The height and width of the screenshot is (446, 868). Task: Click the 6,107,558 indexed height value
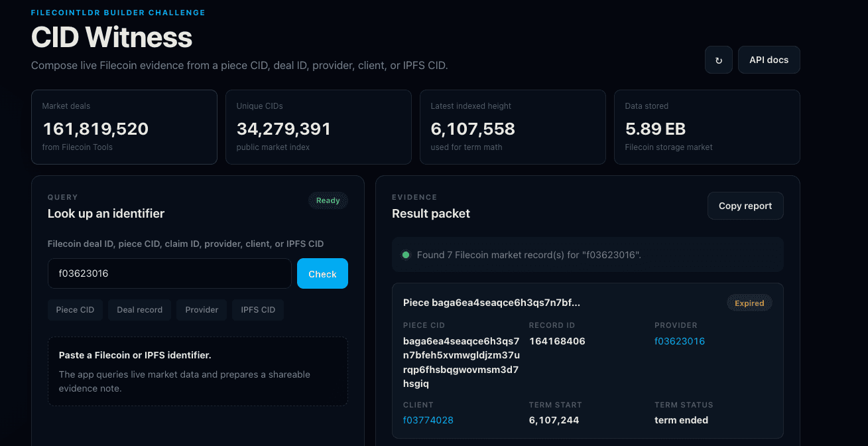[473, 129]
